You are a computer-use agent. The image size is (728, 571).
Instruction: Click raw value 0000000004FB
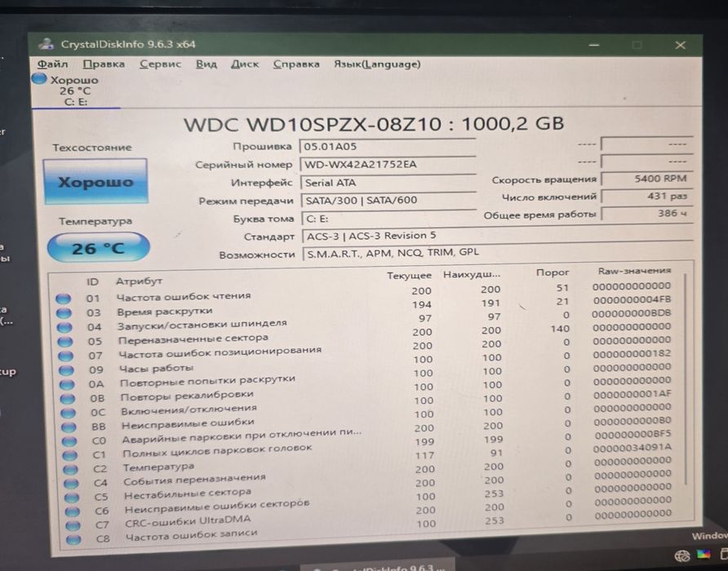[x=632, y=300]
